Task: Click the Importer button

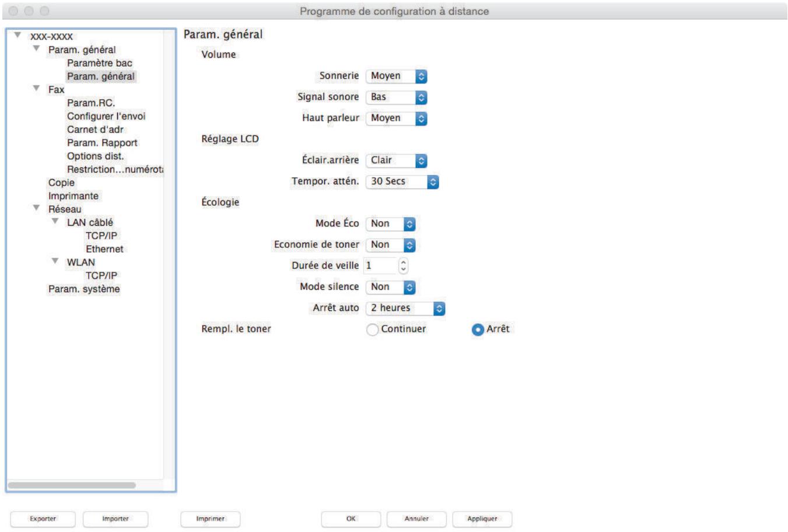Action: [115, 519]
